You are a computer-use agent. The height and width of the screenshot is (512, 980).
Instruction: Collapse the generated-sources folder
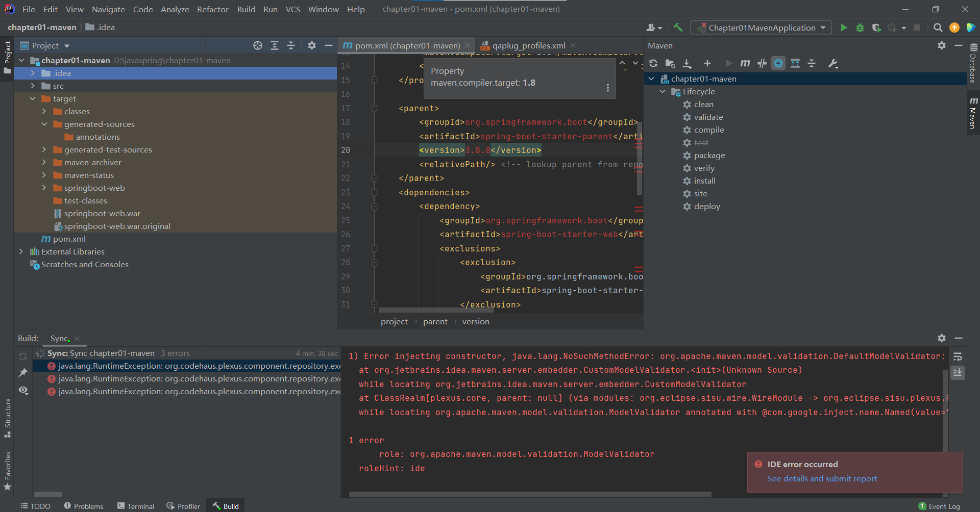tap(44, 124)
